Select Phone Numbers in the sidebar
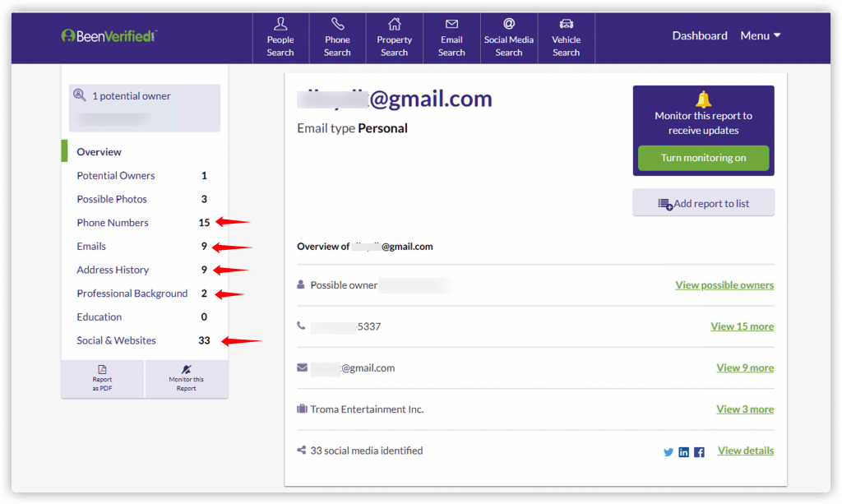 112,223
